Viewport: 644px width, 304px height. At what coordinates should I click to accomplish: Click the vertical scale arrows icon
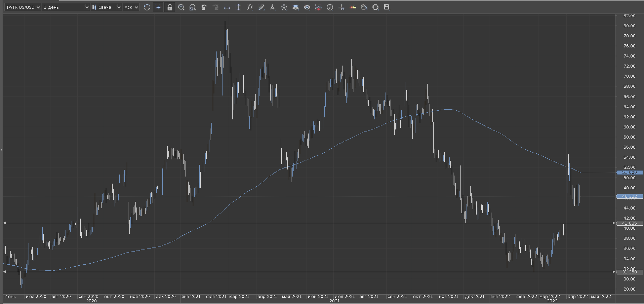tap(238, 7)
